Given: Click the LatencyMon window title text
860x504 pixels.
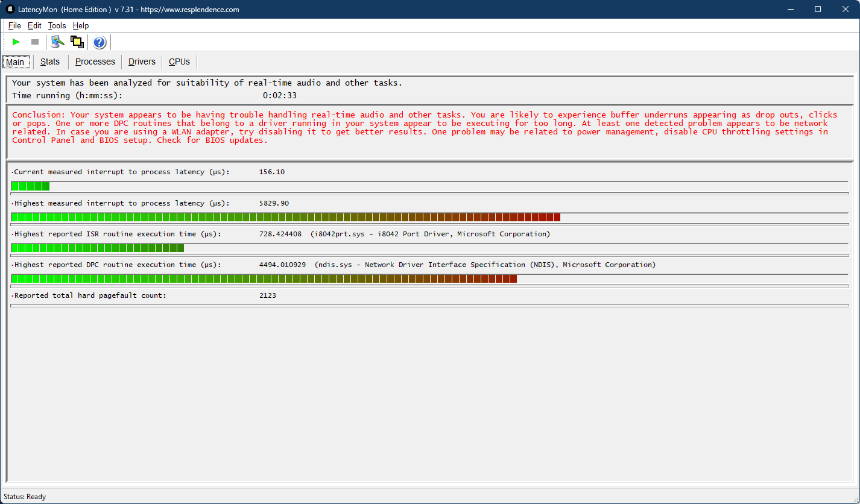Looking at the screenshot, I should pos(129,10).
